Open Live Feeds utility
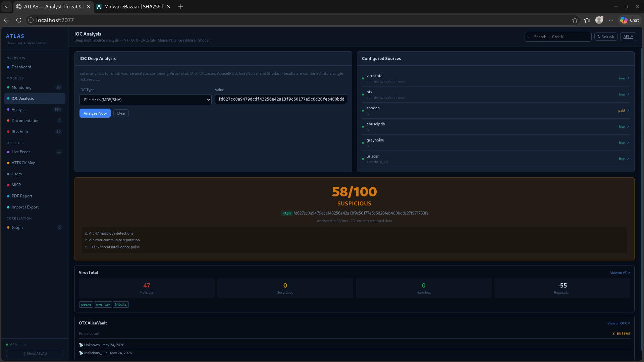The height and width of the screenshot is (362, 644). click(35, 152)
